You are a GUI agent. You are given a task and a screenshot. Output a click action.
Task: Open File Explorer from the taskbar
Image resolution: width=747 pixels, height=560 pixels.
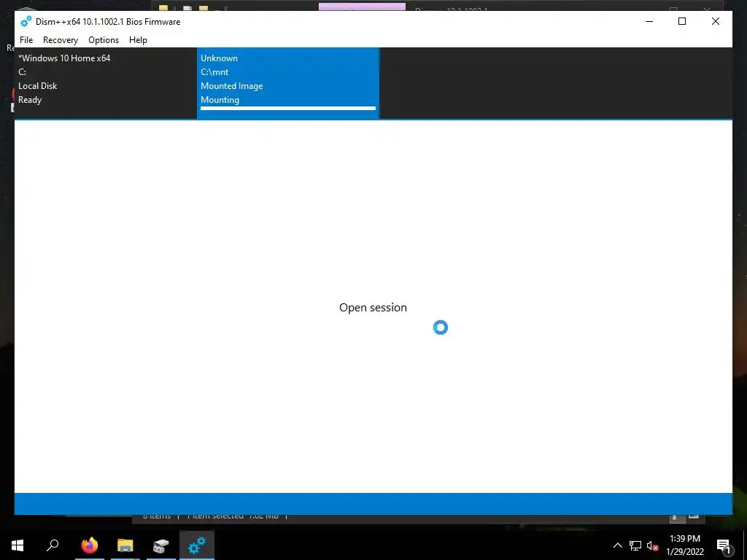[x=125, y=545]
